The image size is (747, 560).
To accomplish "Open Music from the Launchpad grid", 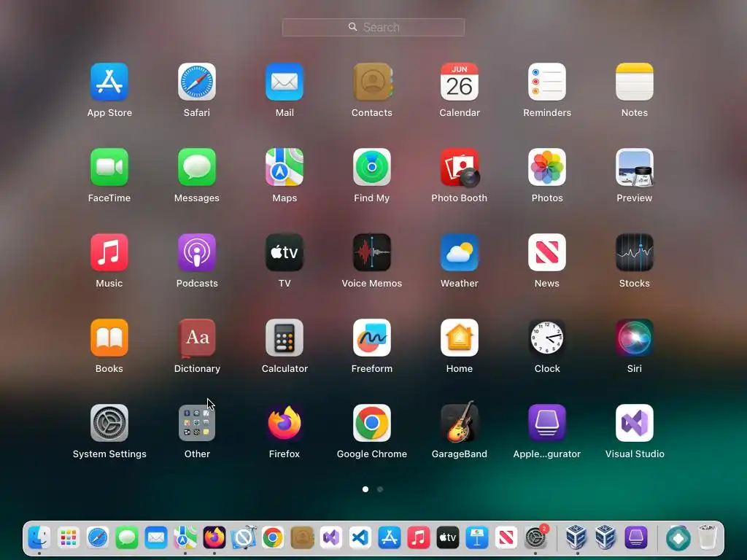I will point(109,252).
